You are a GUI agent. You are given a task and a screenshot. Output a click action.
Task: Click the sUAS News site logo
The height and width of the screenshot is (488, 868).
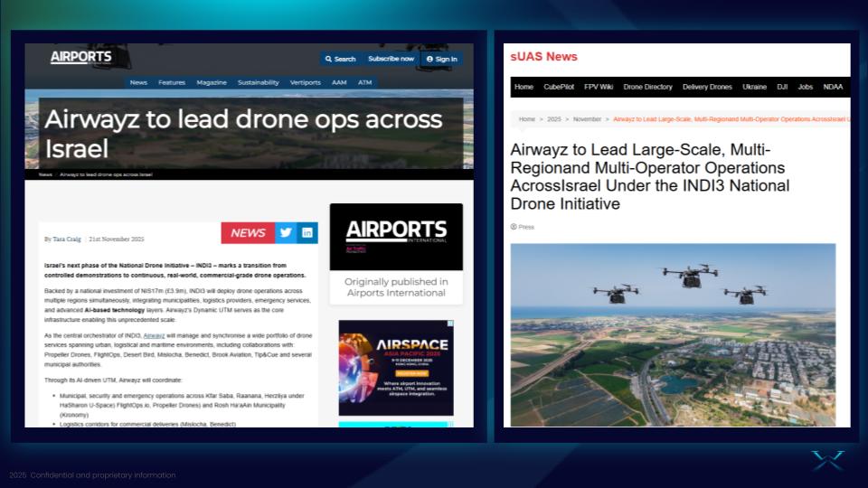(543, 56)
